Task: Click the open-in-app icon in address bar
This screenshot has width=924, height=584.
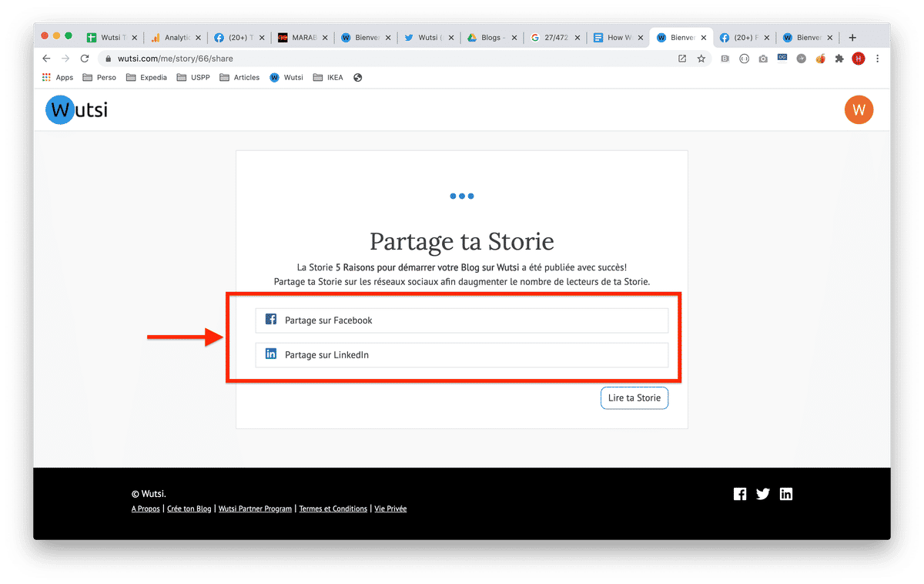Action: [x=682, y=59]
